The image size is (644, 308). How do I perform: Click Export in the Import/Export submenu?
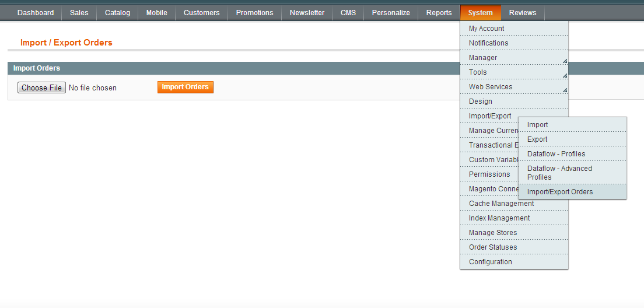pos(537,139)
